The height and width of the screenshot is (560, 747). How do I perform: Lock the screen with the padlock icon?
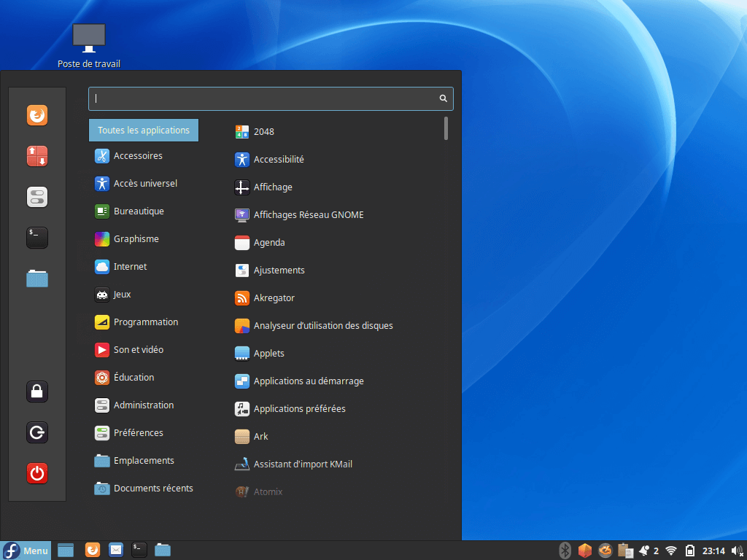(37, 392)
